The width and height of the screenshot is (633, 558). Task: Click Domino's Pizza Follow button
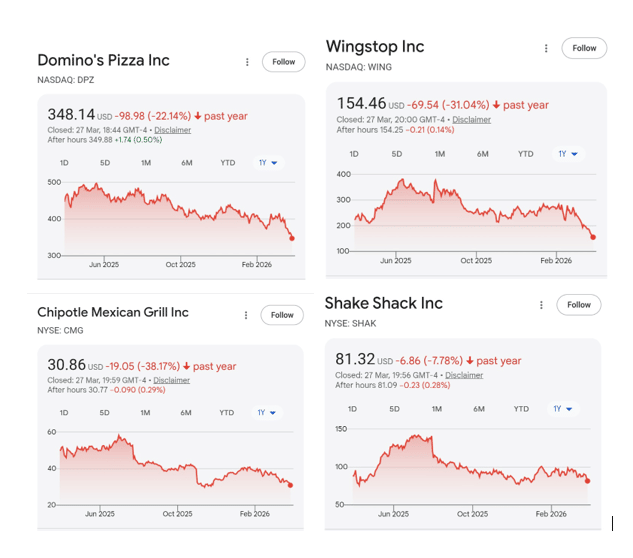(284, 62)
